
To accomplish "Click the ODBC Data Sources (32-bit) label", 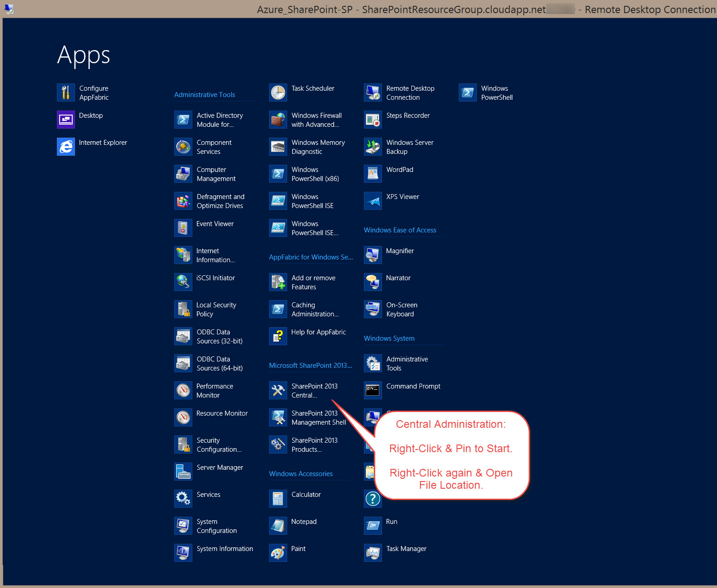I will 219,337.
